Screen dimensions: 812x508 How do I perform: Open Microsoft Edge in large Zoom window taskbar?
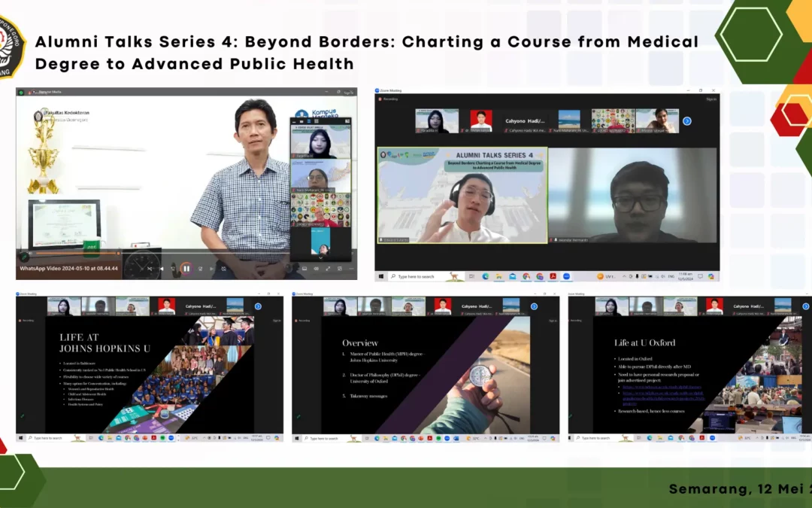(x=486, y=276)
